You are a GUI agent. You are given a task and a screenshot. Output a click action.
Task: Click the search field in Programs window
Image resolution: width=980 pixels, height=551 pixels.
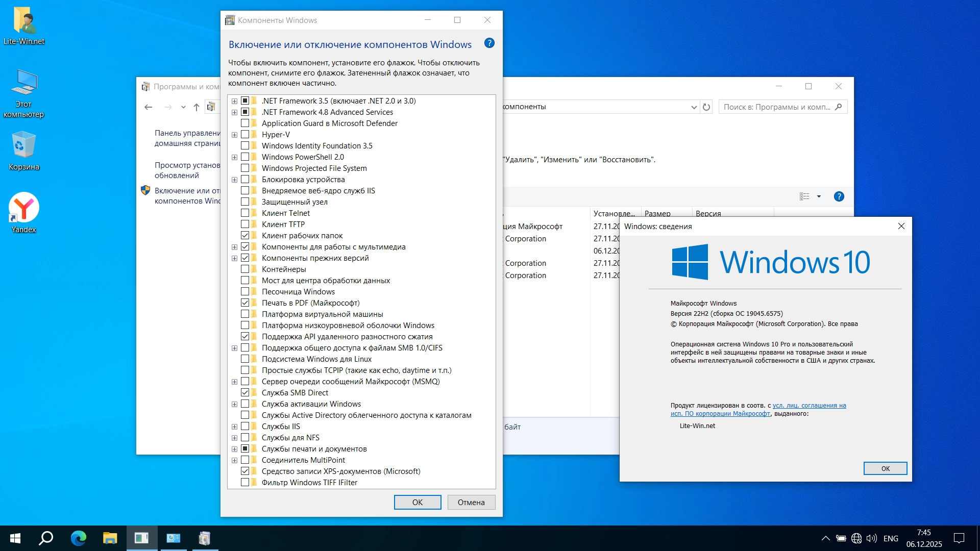777,107
